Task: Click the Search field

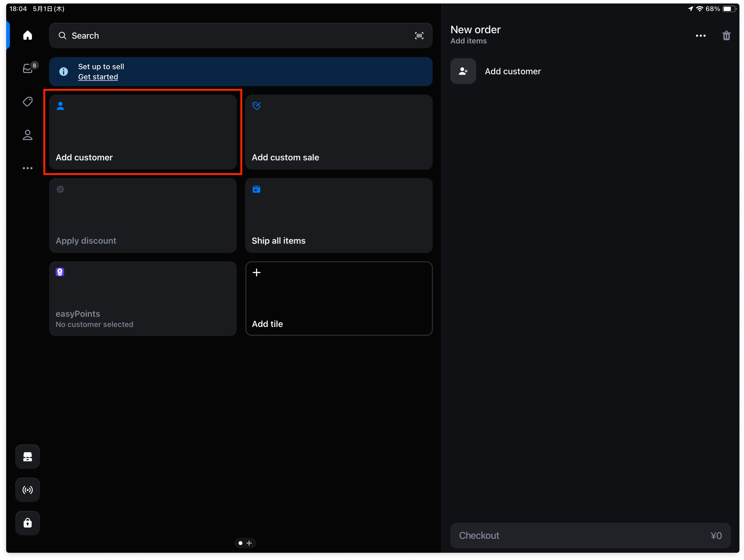Action: tap(240, 36)
